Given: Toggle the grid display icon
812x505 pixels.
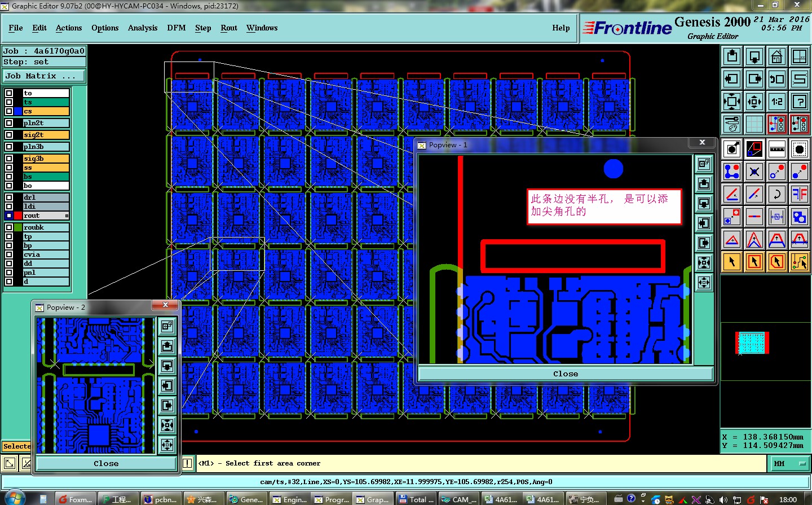Looking at the screenshot, I should (x=754, y=124).
